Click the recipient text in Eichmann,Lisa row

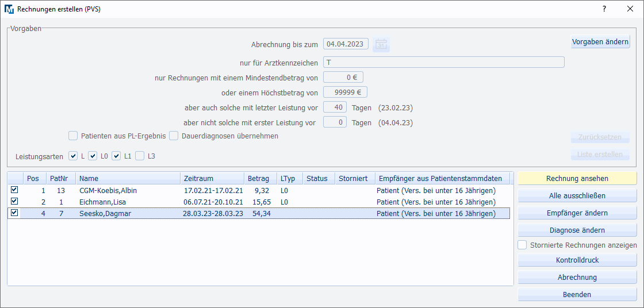click(436, 202)
